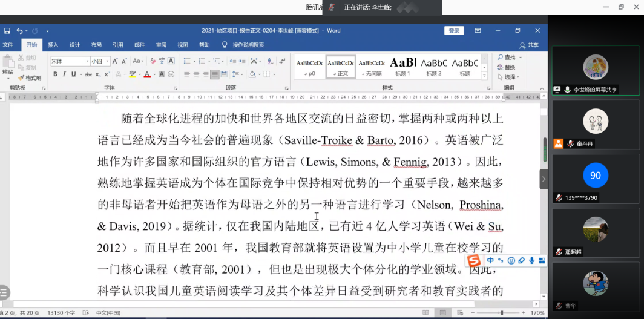Image resolution: width=644 pixels, height=319 pixels.
Task: Open the 插入 ribbon tab
Action: pyautogui.click(x=53, y=45)
